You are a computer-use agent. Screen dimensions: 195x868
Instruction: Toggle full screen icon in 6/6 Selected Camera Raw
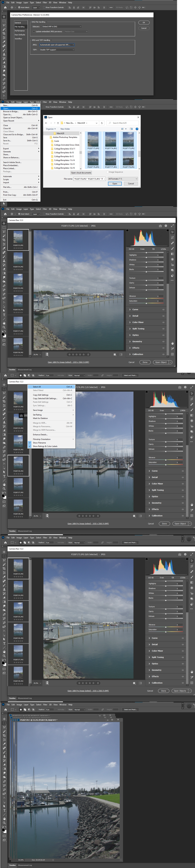pos(192,554)
